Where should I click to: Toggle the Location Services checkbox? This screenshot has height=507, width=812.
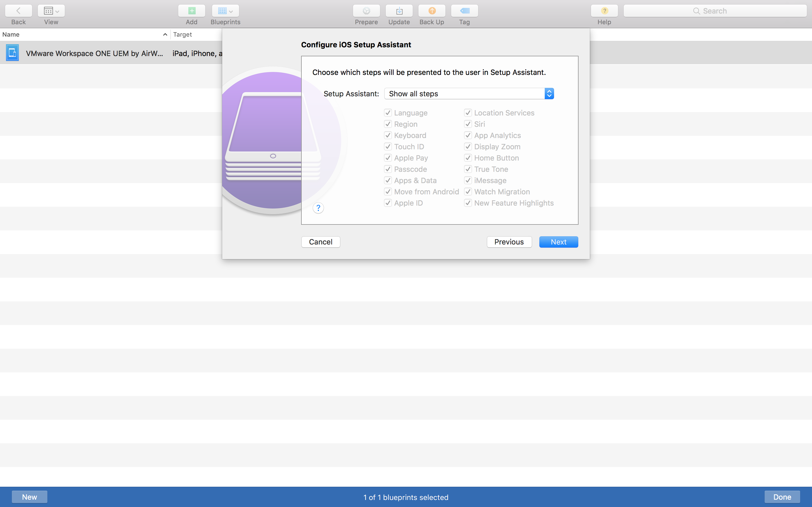pyautogui.click(x=468, y=113)
